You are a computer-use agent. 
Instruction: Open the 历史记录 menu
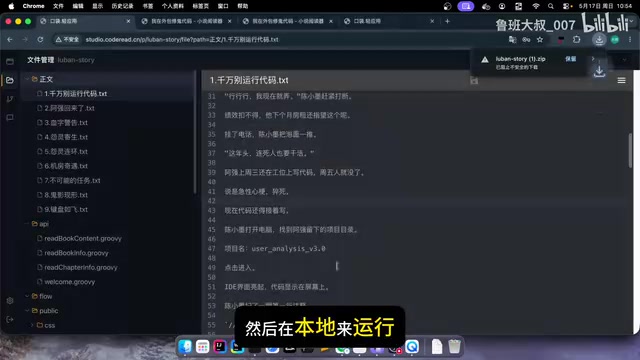[x=122, y=6]
